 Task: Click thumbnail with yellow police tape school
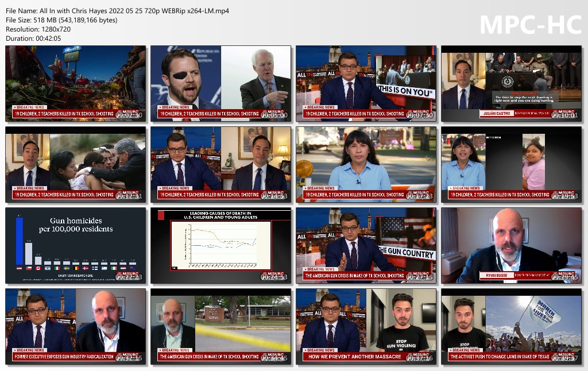pyautogui.click(x=220, y=327)
